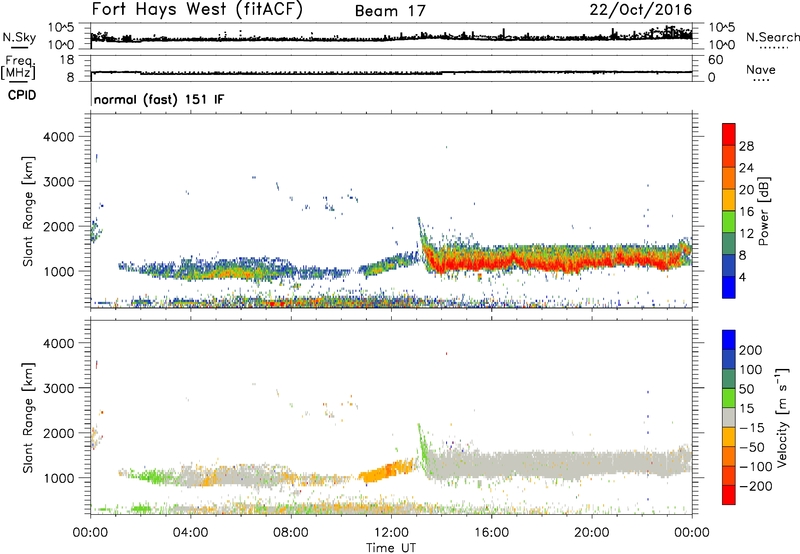Click the frequency trace line in the Freq panel
800x554 pixels.
(391, 72)
